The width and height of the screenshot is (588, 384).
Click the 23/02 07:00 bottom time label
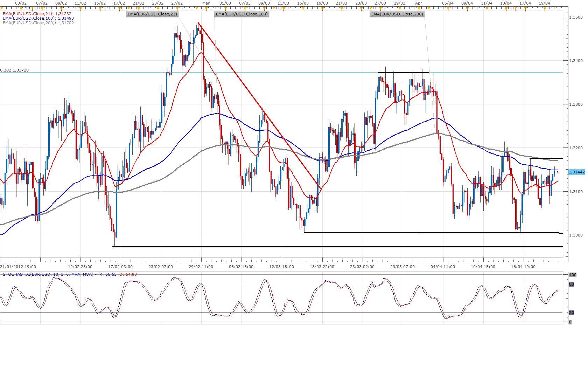[160, 267]
